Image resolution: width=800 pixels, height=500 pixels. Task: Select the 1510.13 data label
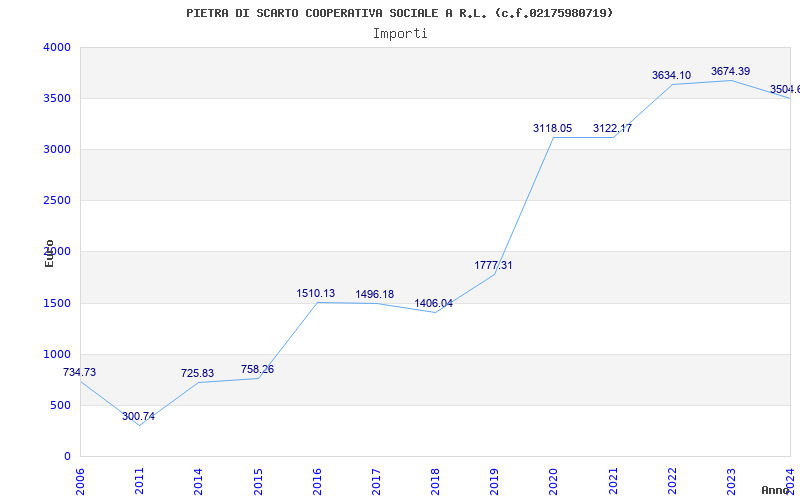316,293
